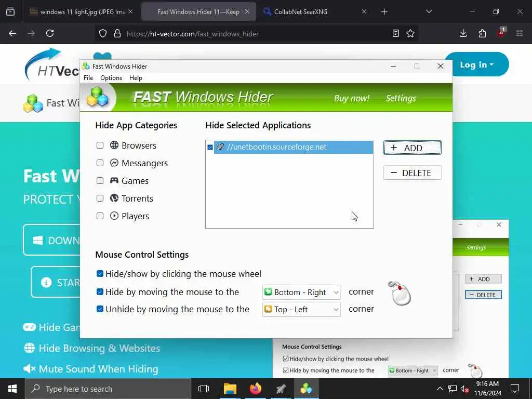Go forward to the next page
532x399 pixels.
(31, 33)
